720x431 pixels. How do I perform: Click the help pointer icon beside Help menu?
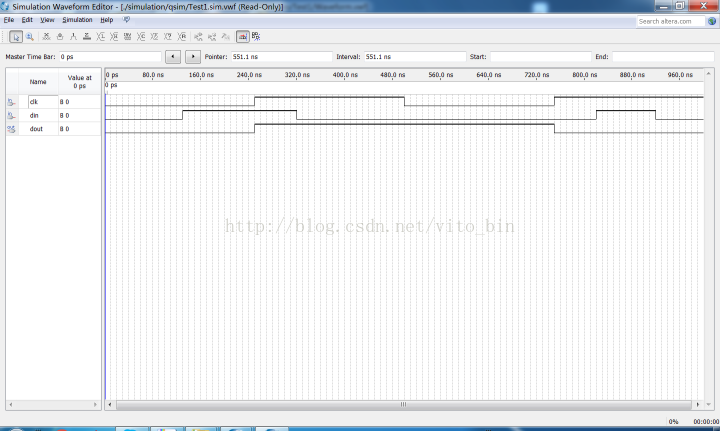(x=126, y=20)
